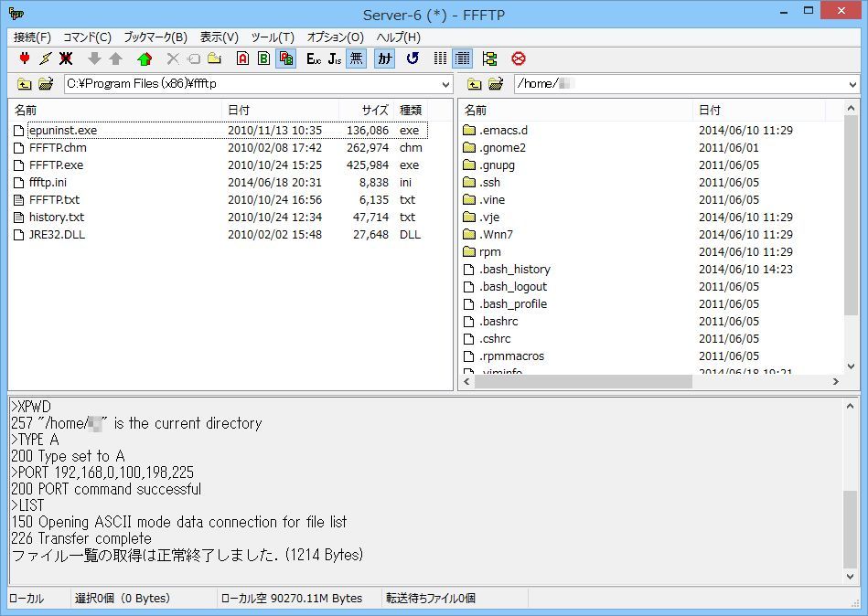Click the folder sync tree icon
Viewport: 868px width, 616px height.
(x=489, y=58)
